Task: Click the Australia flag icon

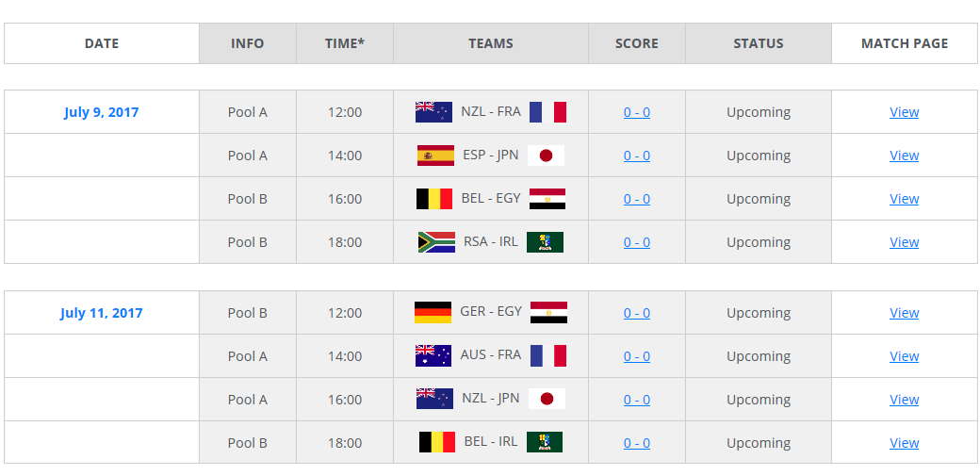Action: click(x=433, y=356)
